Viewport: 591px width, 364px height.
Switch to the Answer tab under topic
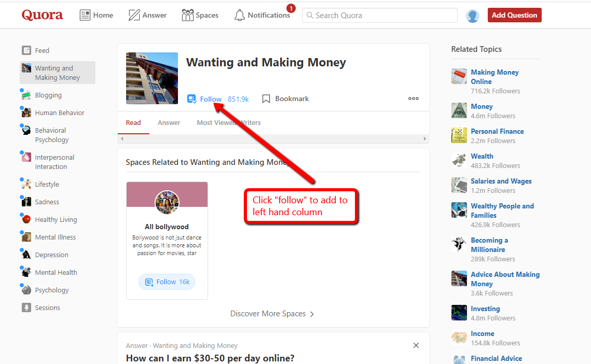169,122
